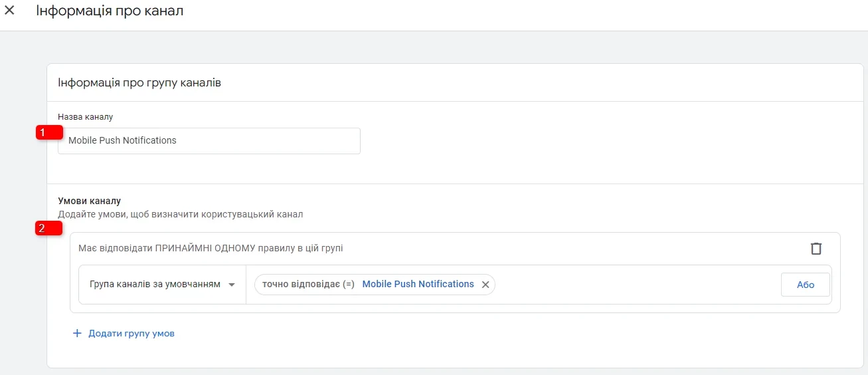Close the channel info panel with the X icon
The width and height of the screenshot is (868, 375).
coord(9,11)
